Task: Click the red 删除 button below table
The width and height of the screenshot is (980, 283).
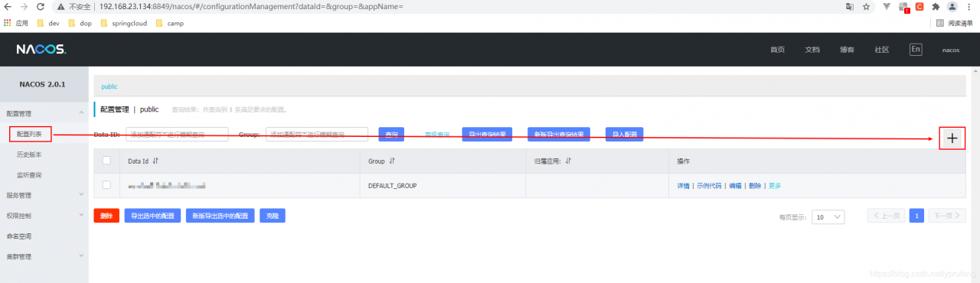Action: pyautogui.click(x=106, y=216)
